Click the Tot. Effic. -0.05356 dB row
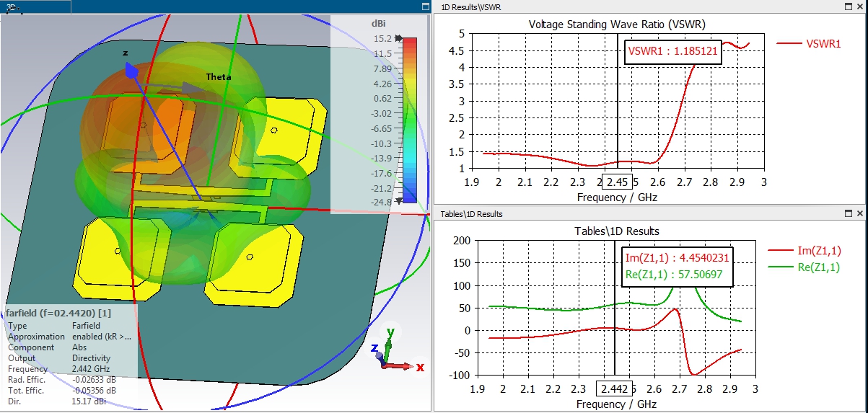 click(x=63, y=391)
